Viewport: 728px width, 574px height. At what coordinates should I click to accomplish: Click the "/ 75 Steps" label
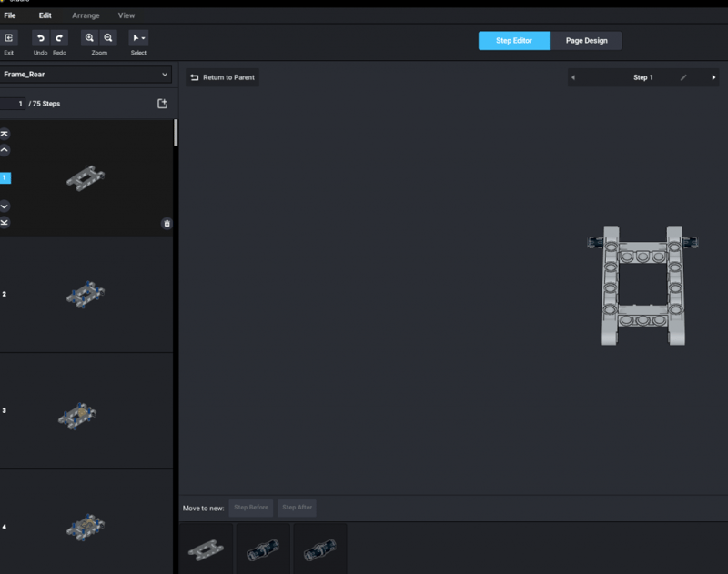point(44,104)
